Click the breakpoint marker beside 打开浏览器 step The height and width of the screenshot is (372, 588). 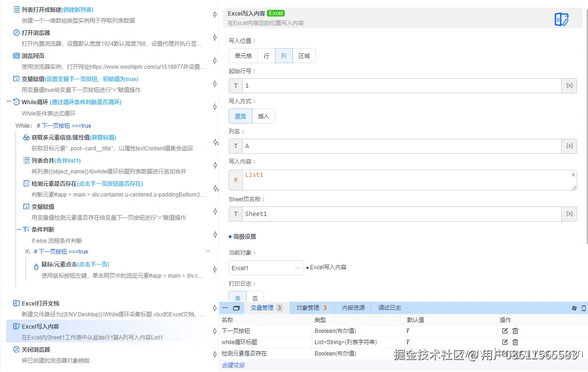[x=215, y=38]
